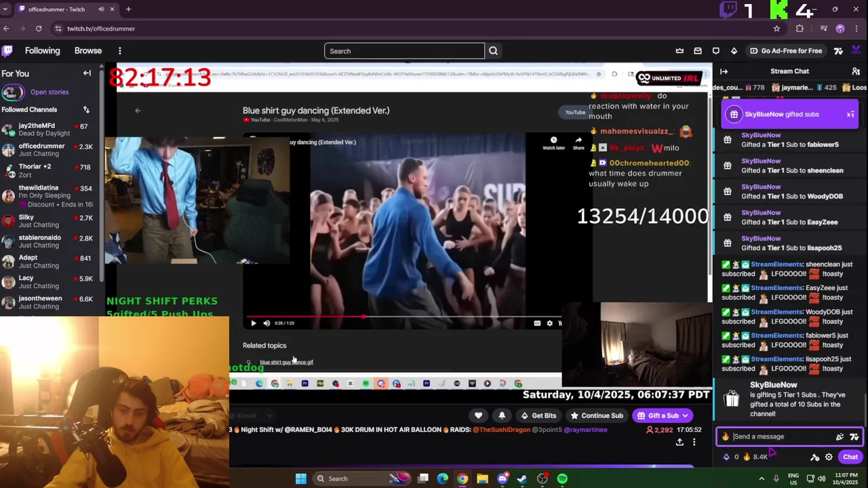The height and width of the screenshot is (488, 868).
Task: Click Go Ad-Free for Free button
Action: (x=786, y=51)
